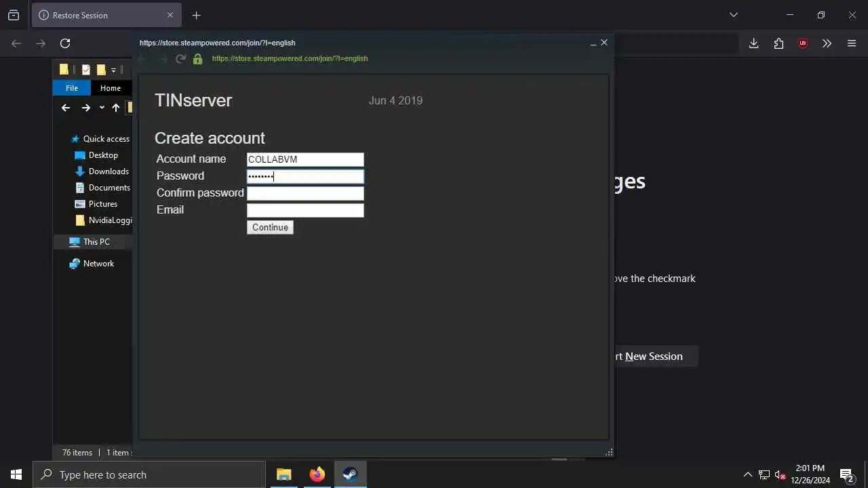Open the Downloads folder in navigation pane
Image resolution: width=868 pixels, height=488 pixels.
(102, 171)
